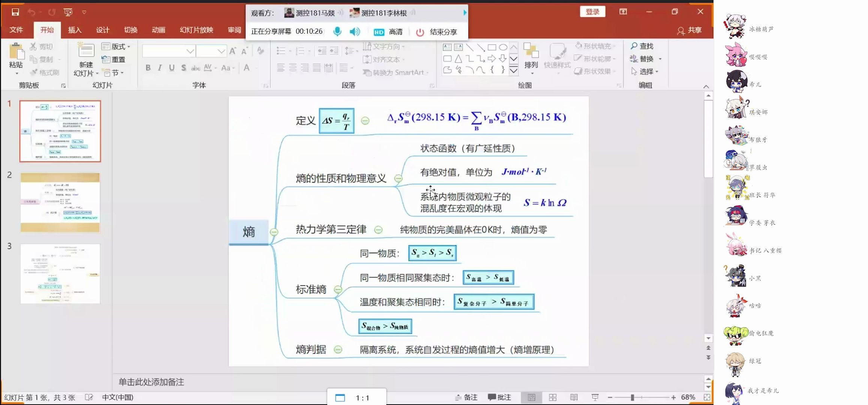
Task: Click 查找 find button
Action: point(642,46)
